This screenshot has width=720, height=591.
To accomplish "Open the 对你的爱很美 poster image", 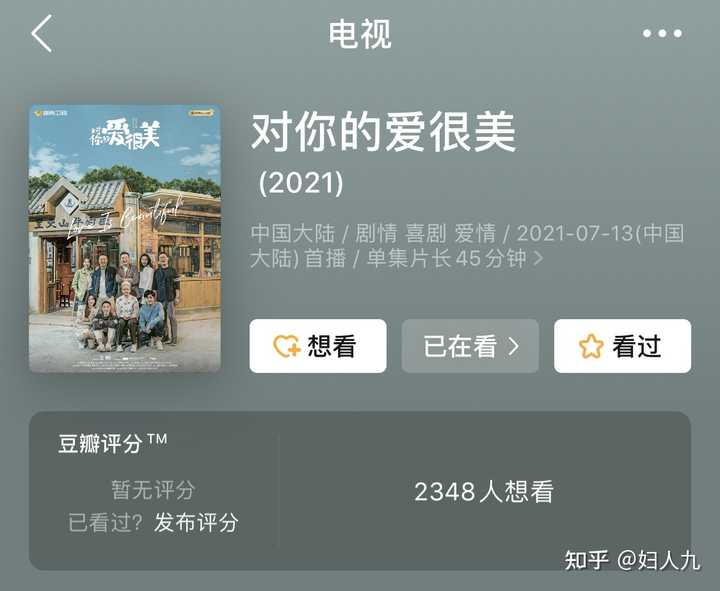I will [x=125, y=238].
